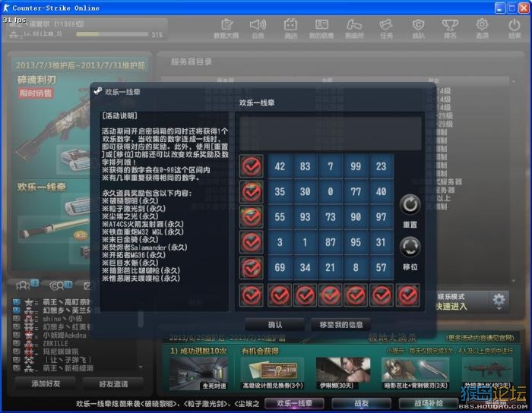Screen dimensions: 532x413
Task: Open the 教程大纲 tutorial icon
Action: [226, 28]
